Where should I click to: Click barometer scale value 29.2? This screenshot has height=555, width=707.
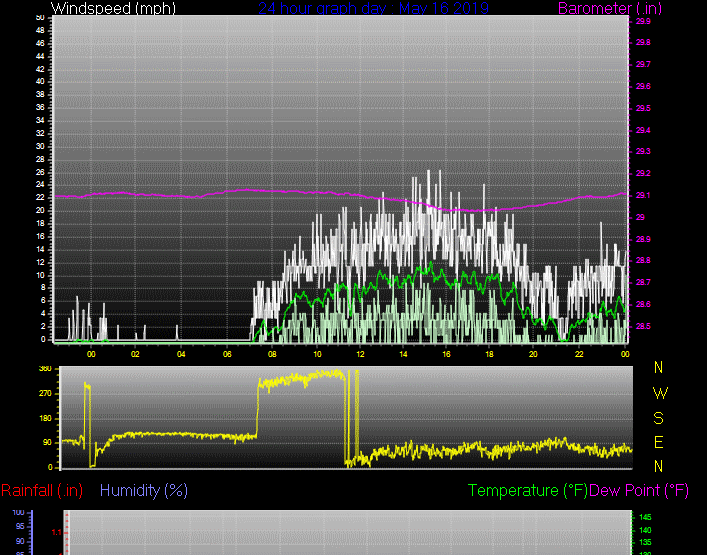click(x=643, y=174)
